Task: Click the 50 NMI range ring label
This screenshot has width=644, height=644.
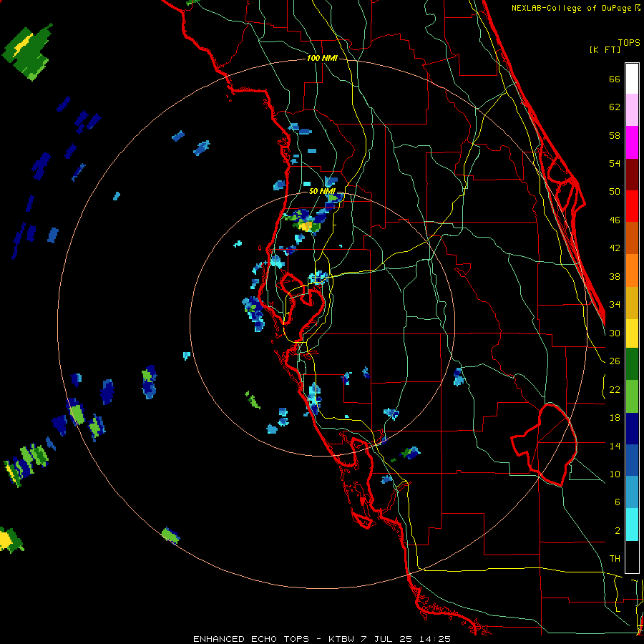Action: 322,191
